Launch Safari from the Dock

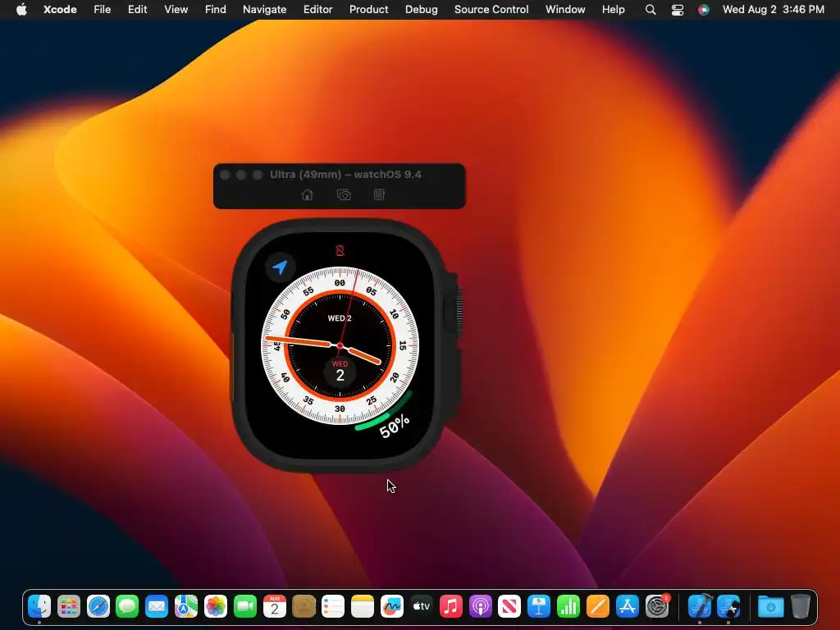(98, 606)
